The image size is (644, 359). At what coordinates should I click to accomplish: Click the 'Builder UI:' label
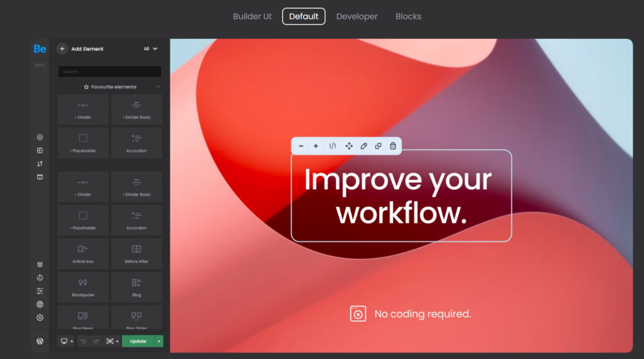tap(253, 16)
